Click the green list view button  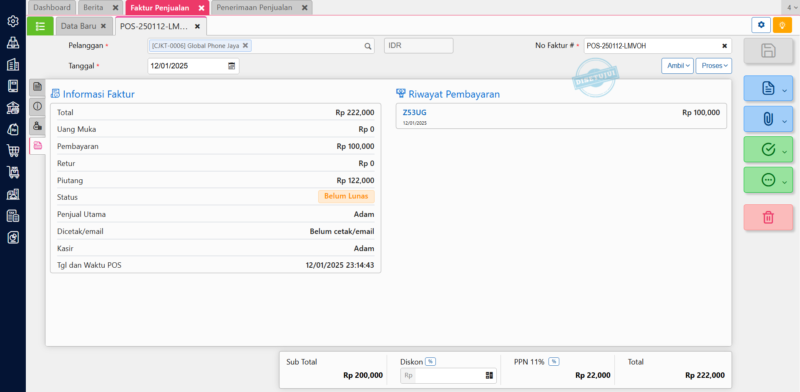[x=40, y=26]
